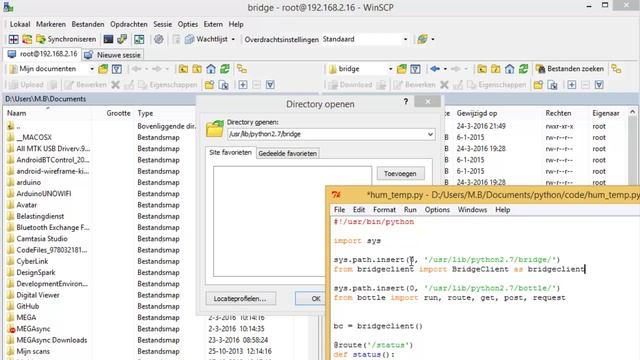Viewport: 640px width, 360px height.
Task: Refresh the local panel with green arrows
Action: tap(224, 69)
